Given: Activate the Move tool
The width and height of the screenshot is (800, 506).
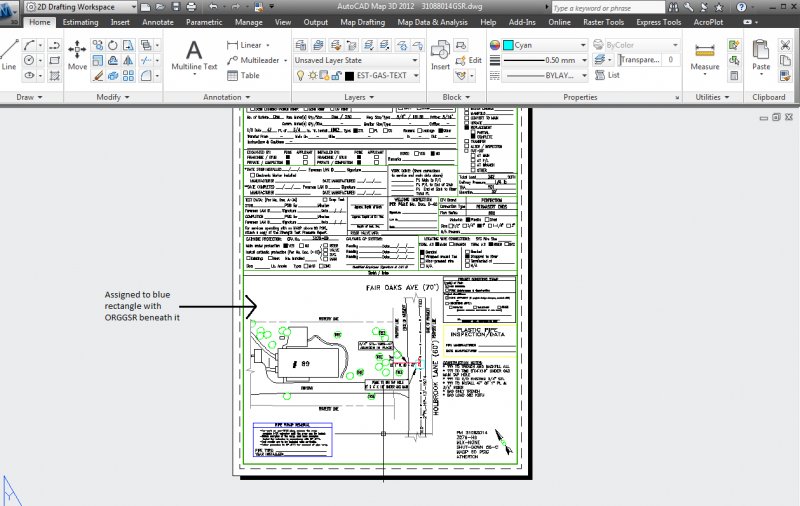Looking at the screenshot, I should (77, 56).
